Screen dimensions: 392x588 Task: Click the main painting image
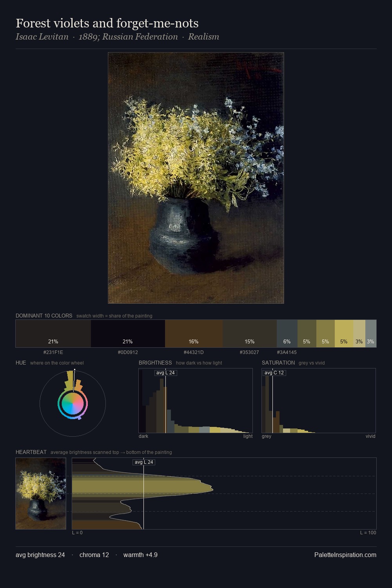coord(196,178)
